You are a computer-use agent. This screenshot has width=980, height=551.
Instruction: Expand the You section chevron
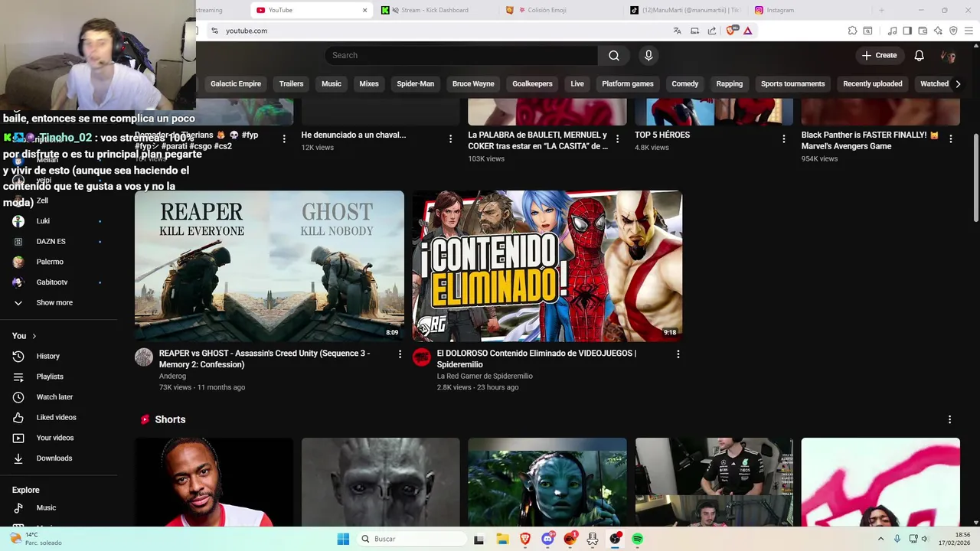[x=34, y=336]
